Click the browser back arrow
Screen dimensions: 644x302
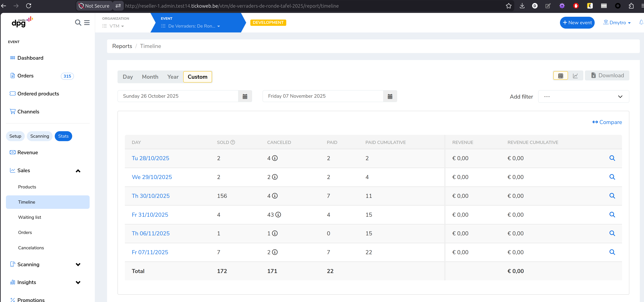(3, 6)
